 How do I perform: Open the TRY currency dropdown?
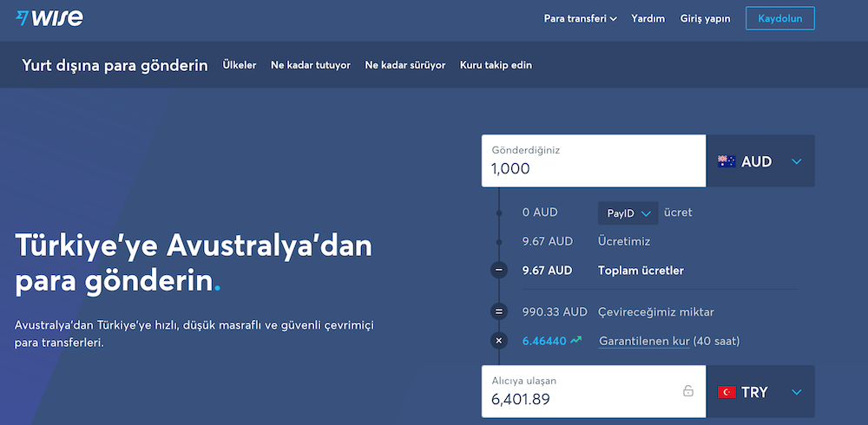tap(760, 392)
